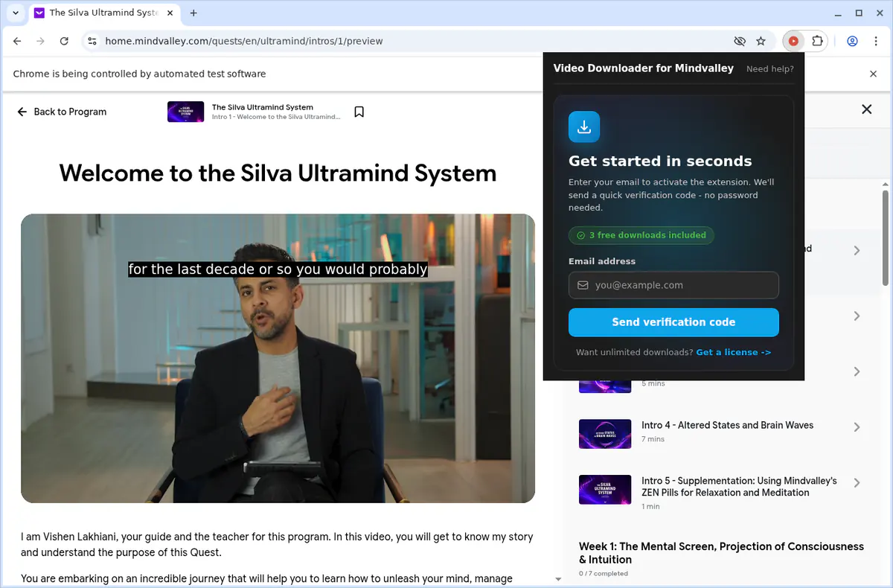Click the Intro 4 lesson thumbnail
This screenshot has height=588, width=893.
point(605,434)
